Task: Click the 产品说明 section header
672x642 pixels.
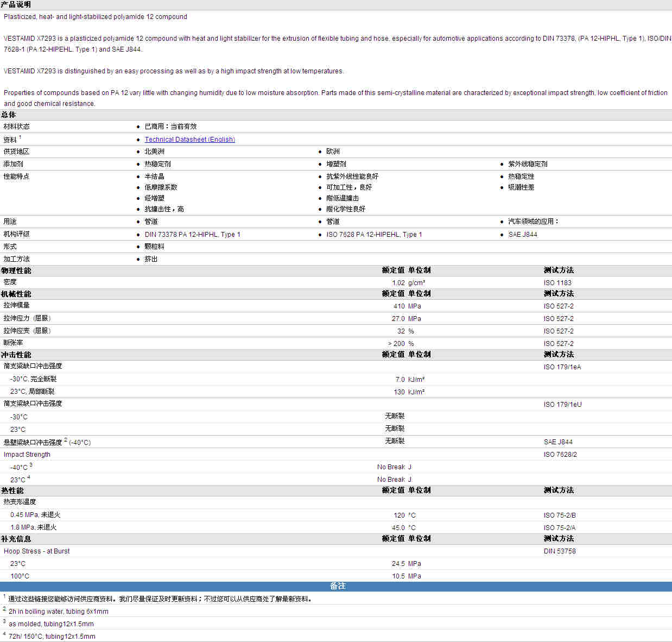Action: point(16,4)
